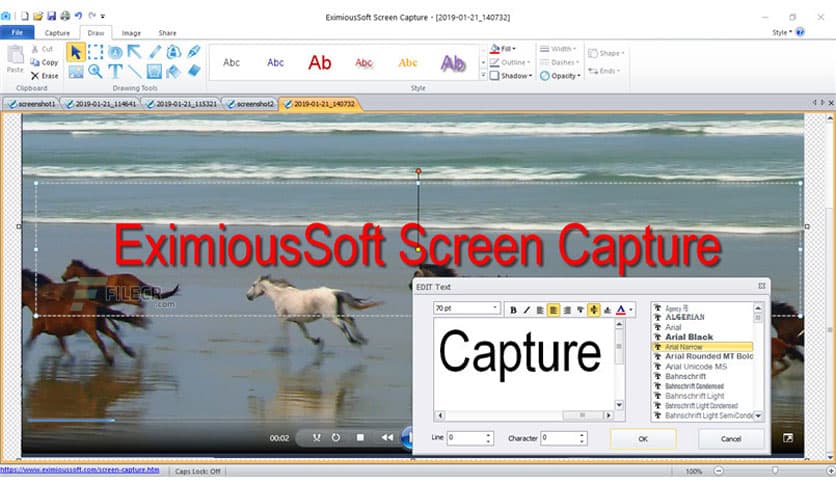The image size is (836, 484).
Task: Save the file using the floppy disk icon
Action: coord(51,16)
